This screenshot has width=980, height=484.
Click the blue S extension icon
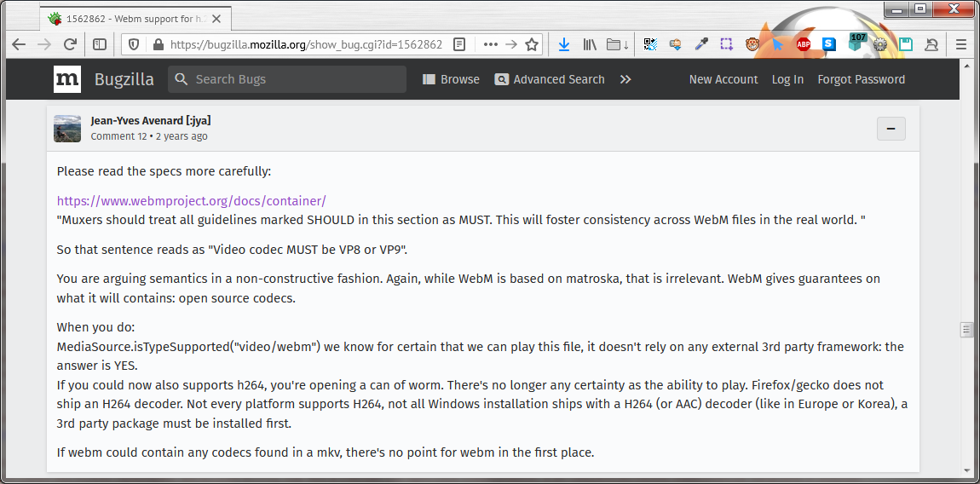pyautogui.click(x=829, y=44)
